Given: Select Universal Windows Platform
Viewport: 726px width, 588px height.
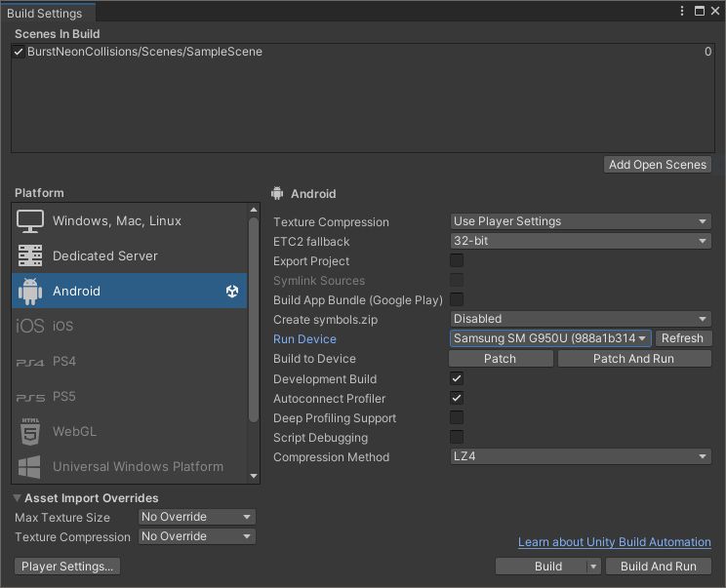Looking at the screenshot, I should tap(130, 467).
